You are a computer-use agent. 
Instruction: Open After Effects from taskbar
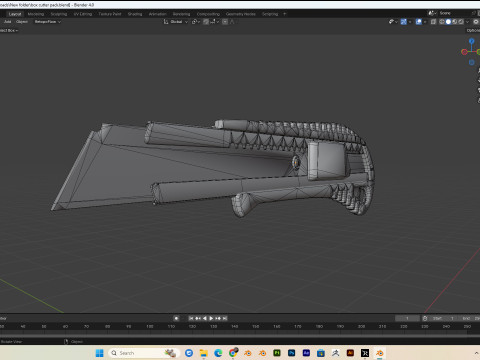(x=306, y=353)
